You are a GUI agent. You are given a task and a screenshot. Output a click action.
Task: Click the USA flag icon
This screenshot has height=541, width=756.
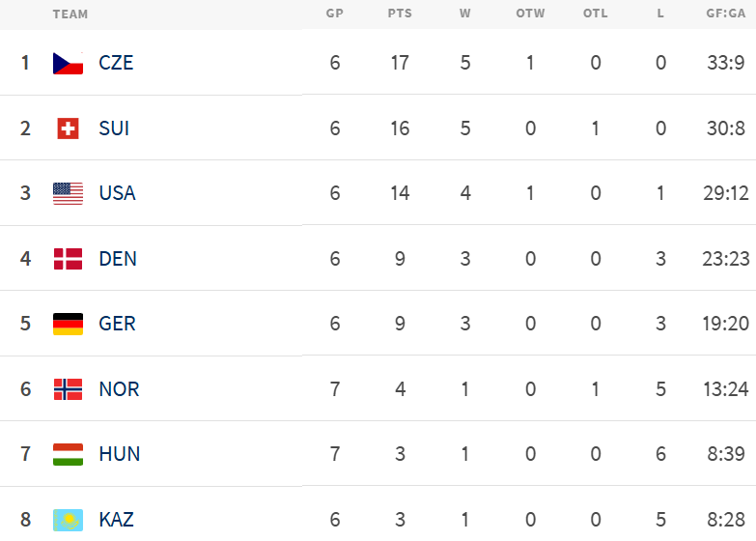click(68, 193)
